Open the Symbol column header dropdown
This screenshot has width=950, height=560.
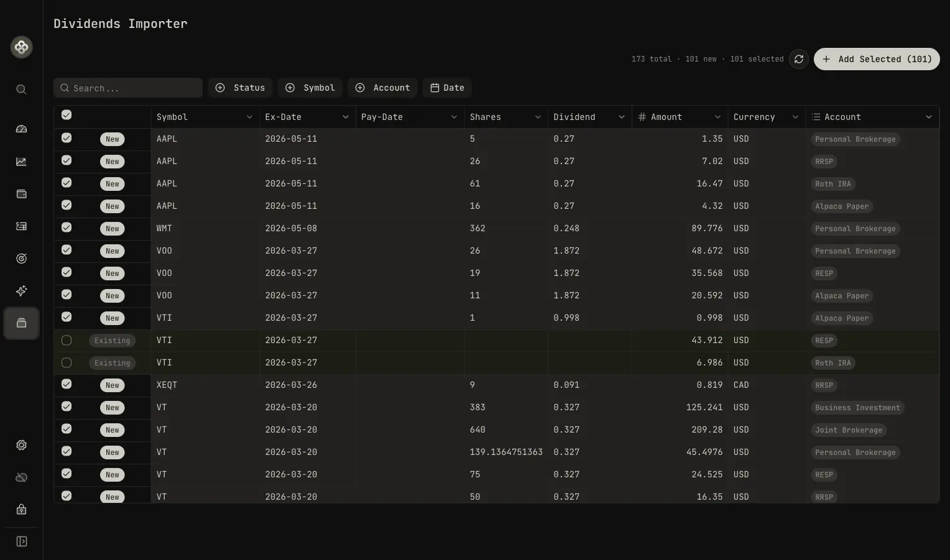click(x=249, y=117)
